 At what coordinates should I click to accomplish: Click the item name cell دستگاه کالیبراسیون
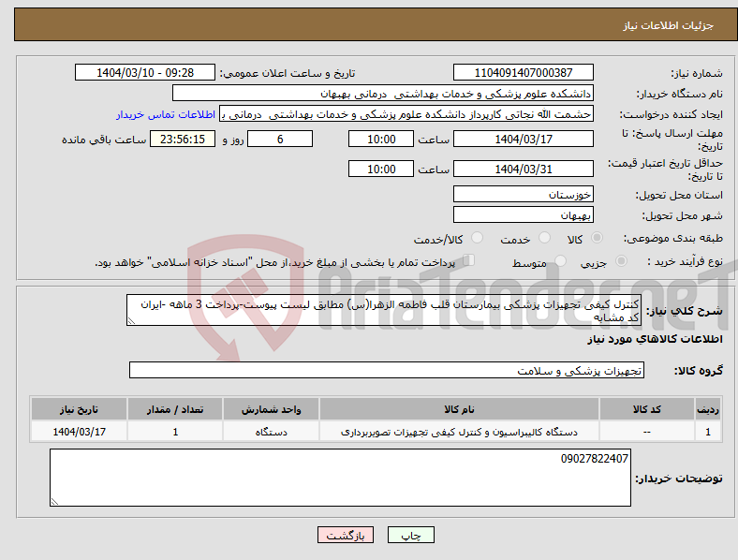[459, 432]
